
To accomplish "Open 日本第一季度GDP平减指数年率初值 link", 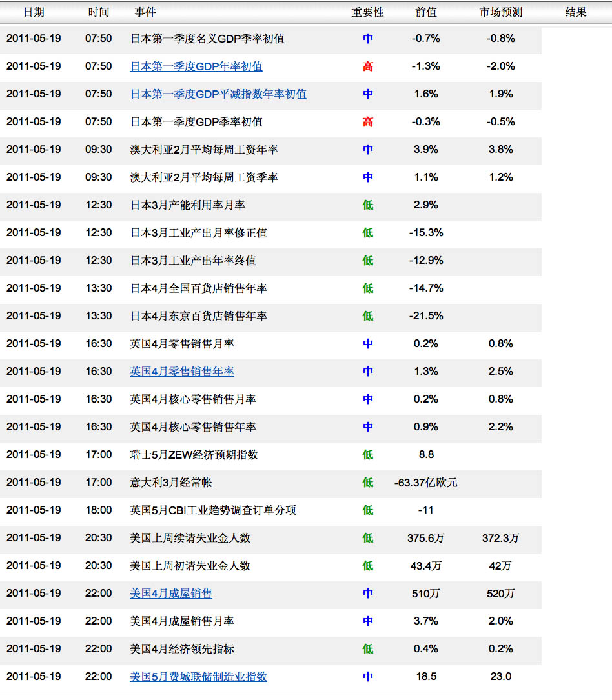I will (218, 94).
